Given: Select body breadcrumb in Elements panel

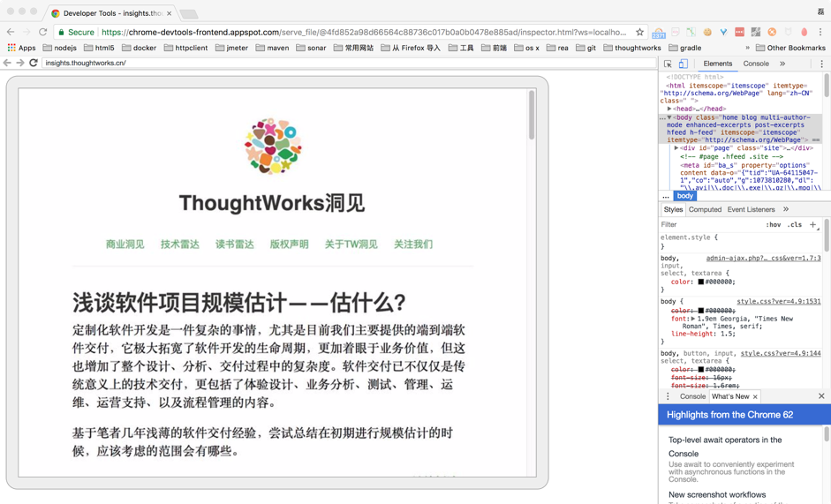Looking at the screenshot, I should click(x=684, y=196).
